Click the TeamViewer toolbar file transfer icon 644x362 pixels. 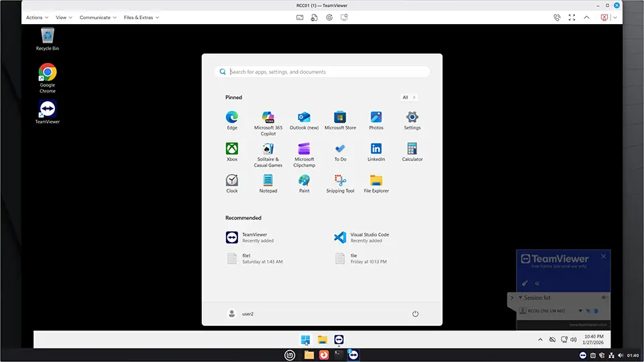314,17
